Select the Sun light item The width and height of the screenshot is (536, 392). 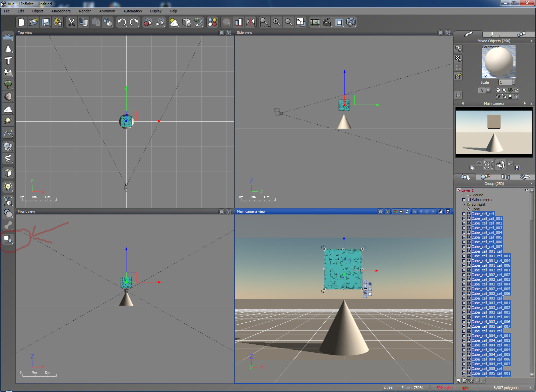click(x=478, y=204)
